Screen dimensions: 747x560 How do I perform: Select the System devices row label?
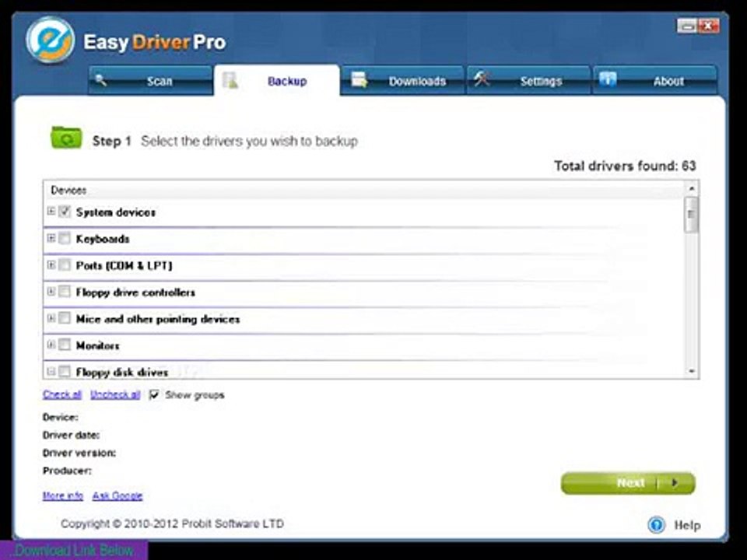coord(116,212)
